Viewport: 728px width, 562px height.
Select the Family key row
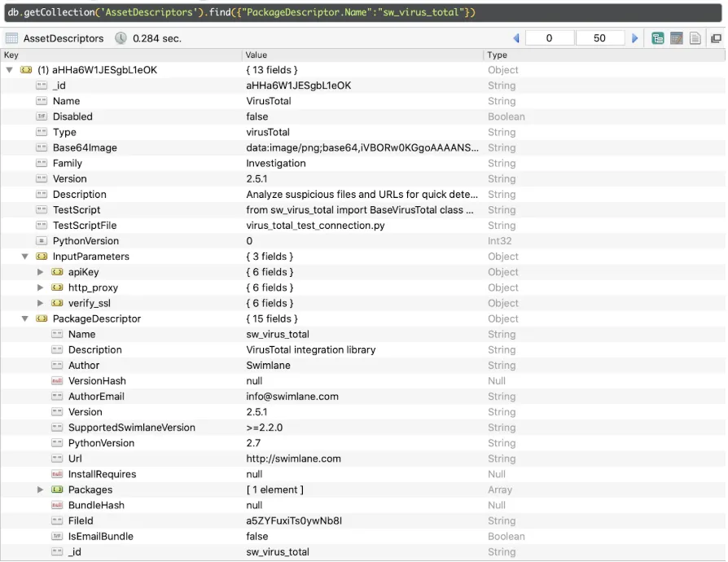pos(68,164)
